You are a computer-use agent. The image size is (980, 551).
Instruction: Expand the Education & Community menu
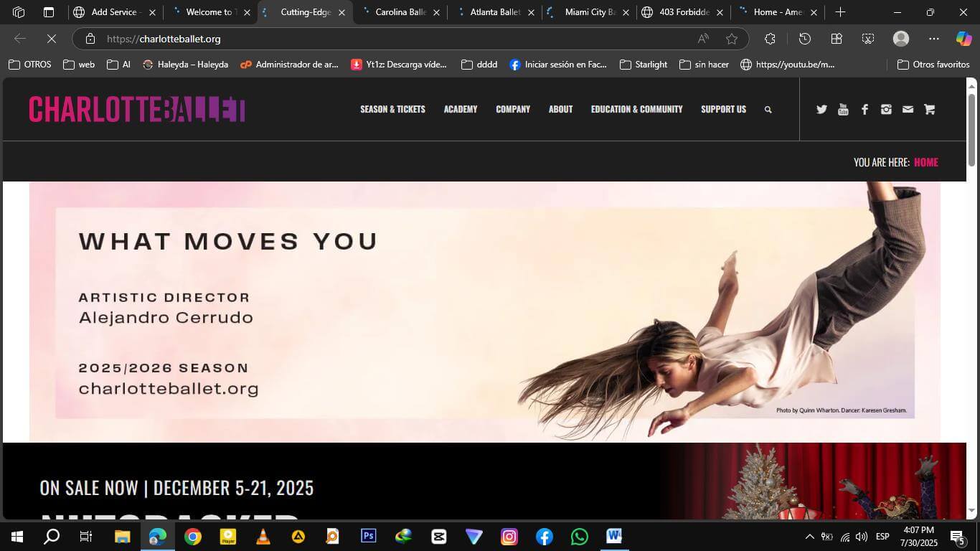pyautogui.click(x=636, y=109)
